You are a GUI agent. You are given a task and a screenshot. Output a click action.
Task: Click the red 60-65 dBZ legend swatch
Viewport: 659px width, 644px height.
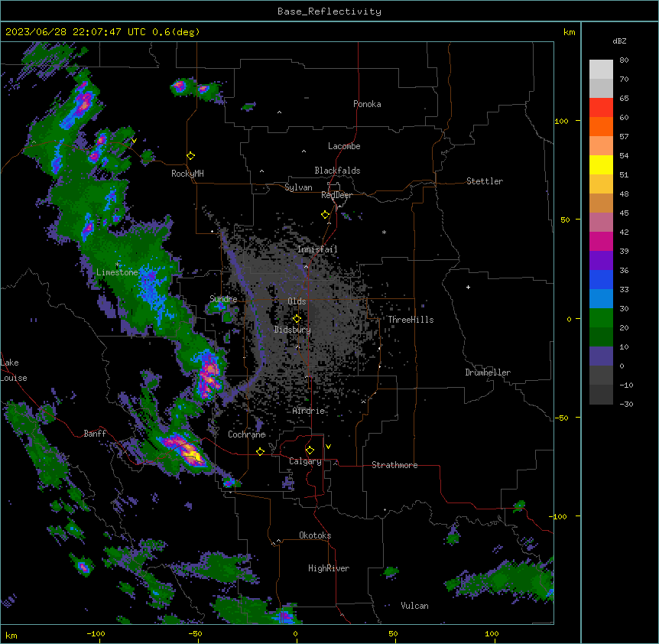coord(601,108)
